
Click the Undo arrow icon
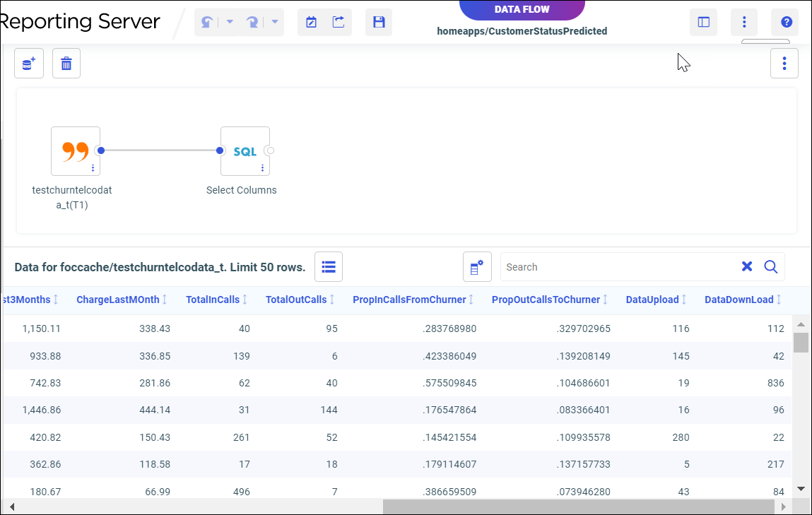point(207,23)
